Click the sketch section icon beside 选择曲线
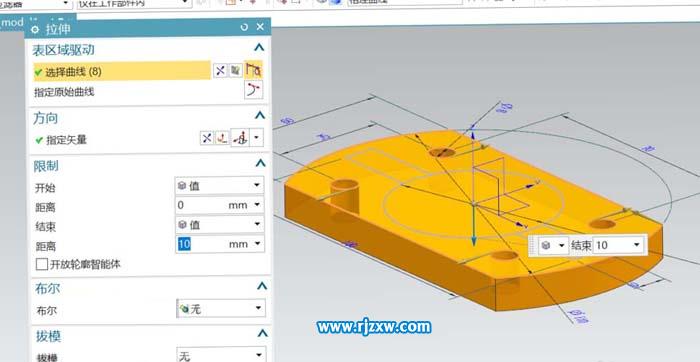 (253, 70)
